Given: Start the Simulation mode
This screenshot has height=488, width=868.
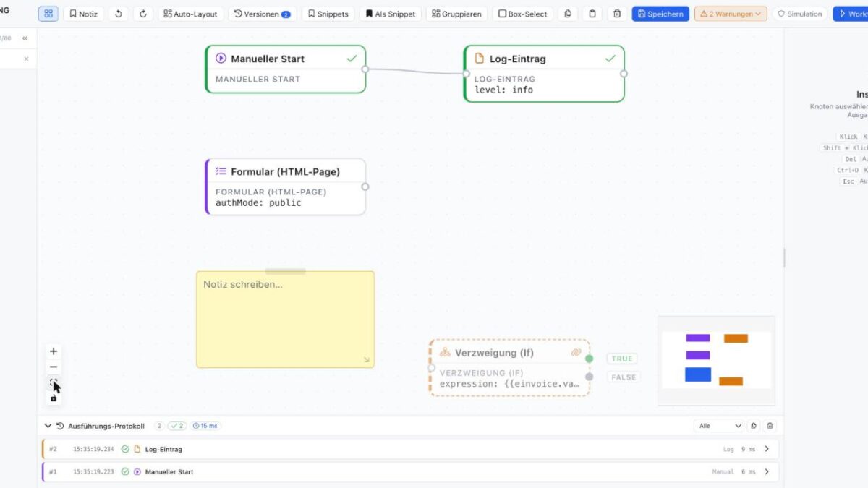Looking at the screenshot, I should [800, 14].
